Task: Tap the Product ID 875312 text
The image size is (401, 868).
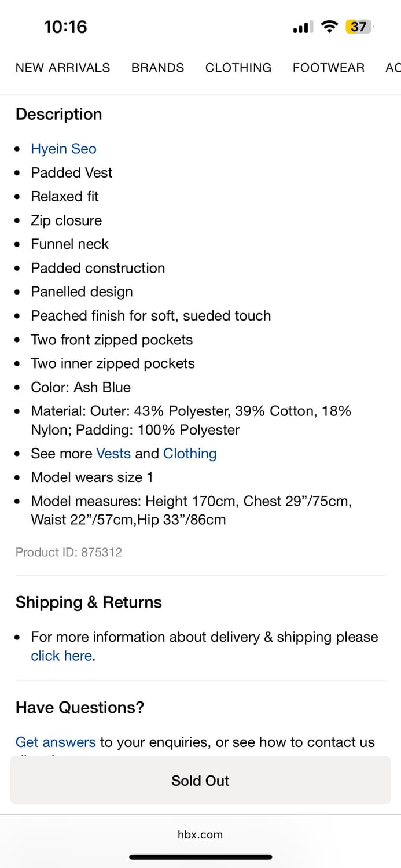Action: tap(69, 552)
